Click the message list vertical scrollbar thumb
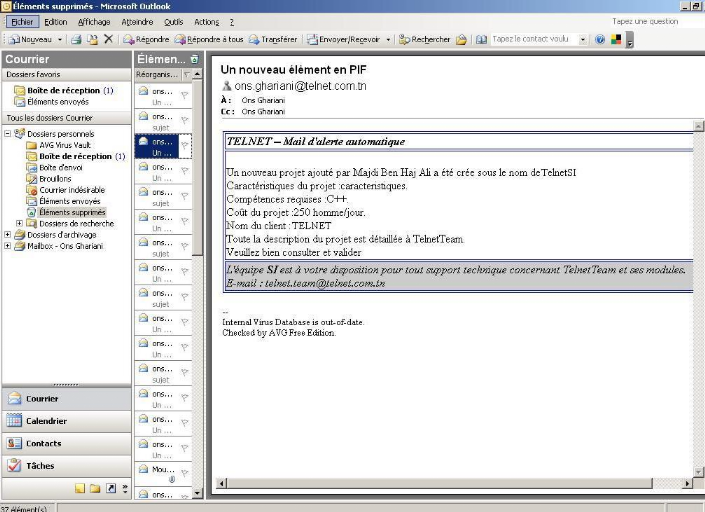705x512 pixels. 197,167
